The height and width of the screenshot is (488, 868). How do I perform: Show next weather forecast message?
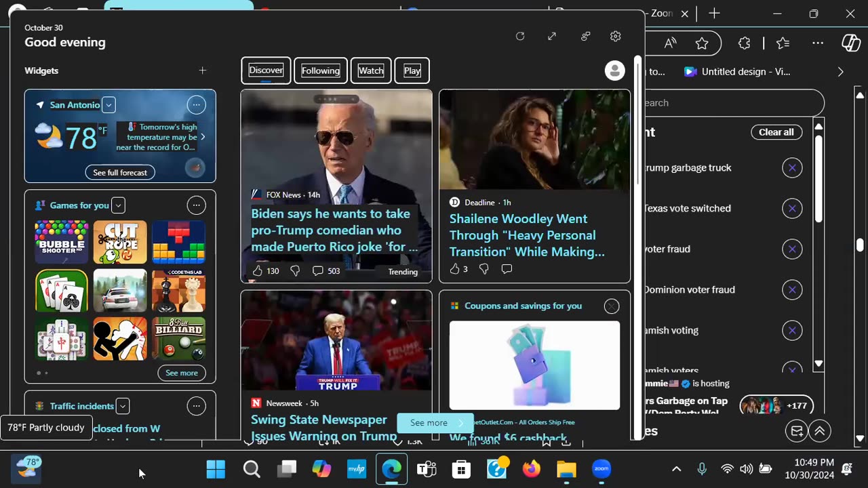(x=202, y=137)
